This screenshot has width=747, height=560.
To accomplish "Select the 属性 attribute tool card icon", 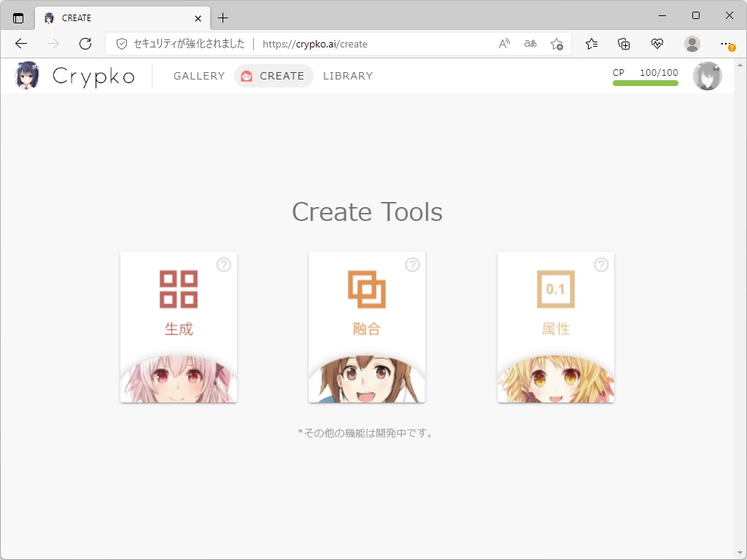I will [555, 289].
